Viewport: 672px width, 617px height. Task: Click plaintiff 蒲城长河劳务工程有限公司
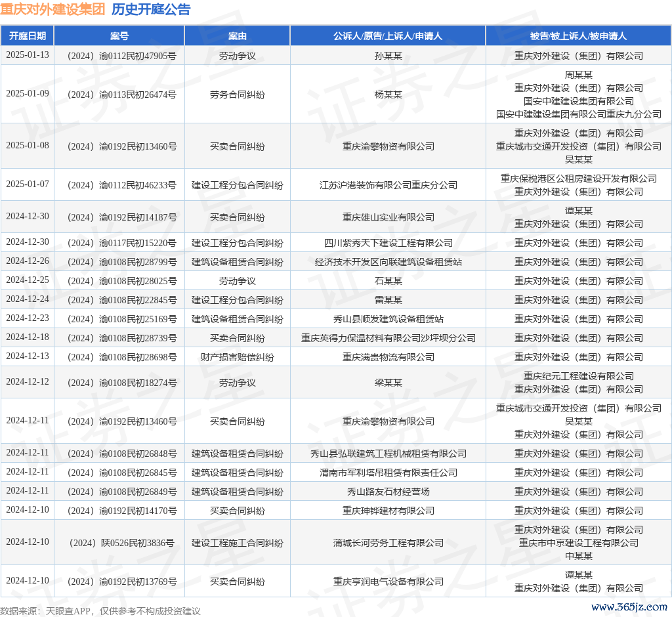tap(388, 543)
